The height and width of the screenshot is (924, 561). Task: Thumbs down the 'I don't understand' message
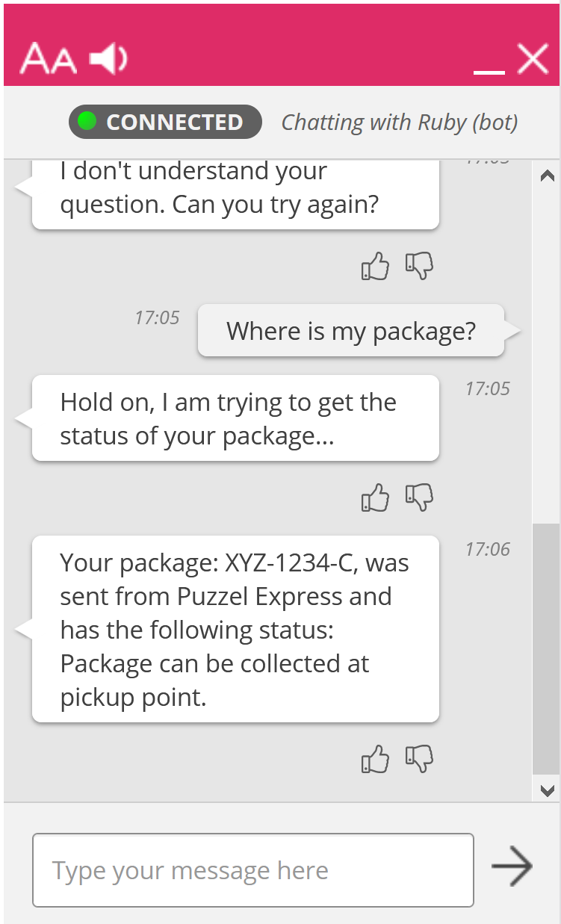tap(419, 266)
